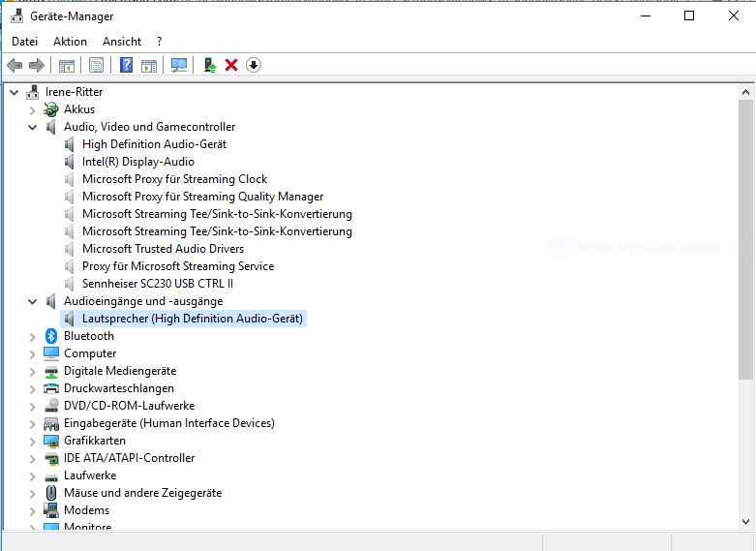Viewport: 756px width, 551px height.
Task: Scan for hardware changes via the monitor icon
Action: (x=179, y=65)
